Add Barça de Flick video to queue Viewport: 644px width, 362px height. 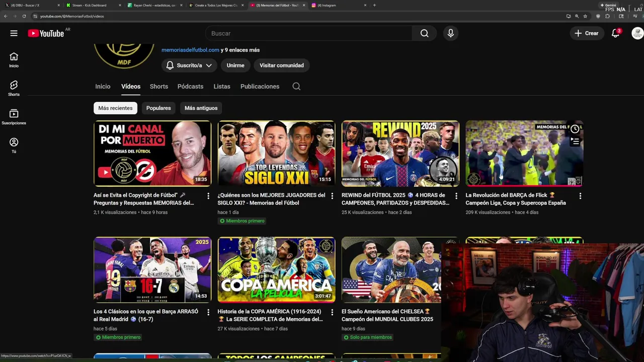pos(575,142)
